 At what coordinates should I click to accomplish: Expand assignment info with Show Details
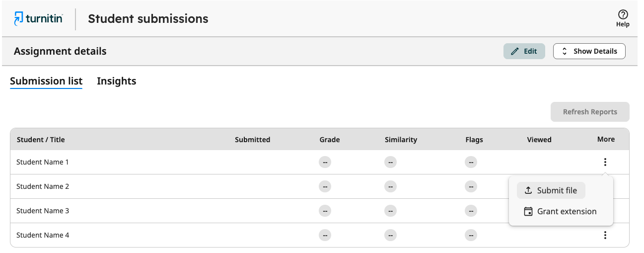589,51
